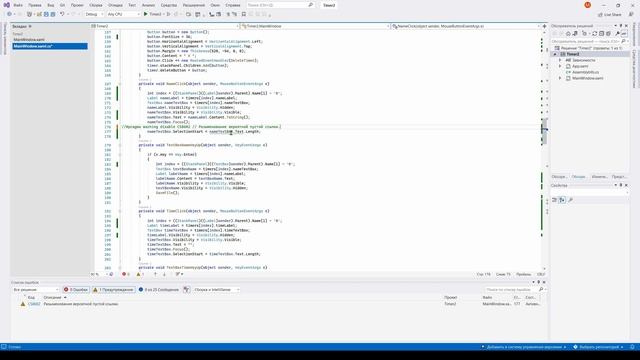
Task: Select AssemblyInfo.cs in Solution Explorer
Action: click(585, 72)
